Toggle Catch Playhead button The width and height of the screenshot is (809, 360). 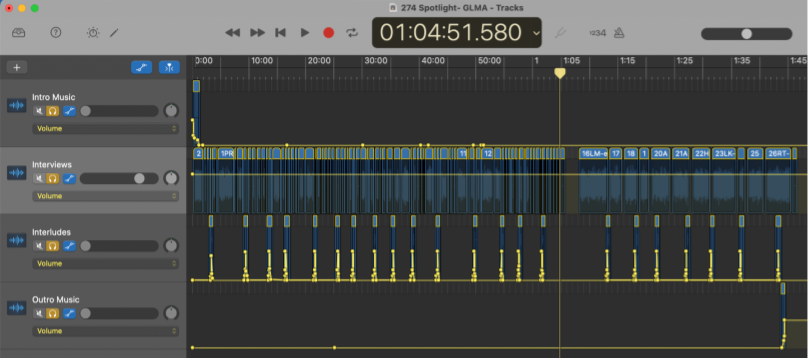click(169, 67)
